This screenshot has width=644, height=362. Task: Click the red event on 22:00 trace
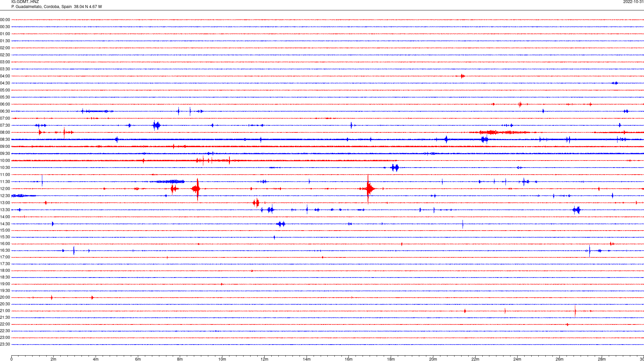point(568,324)
